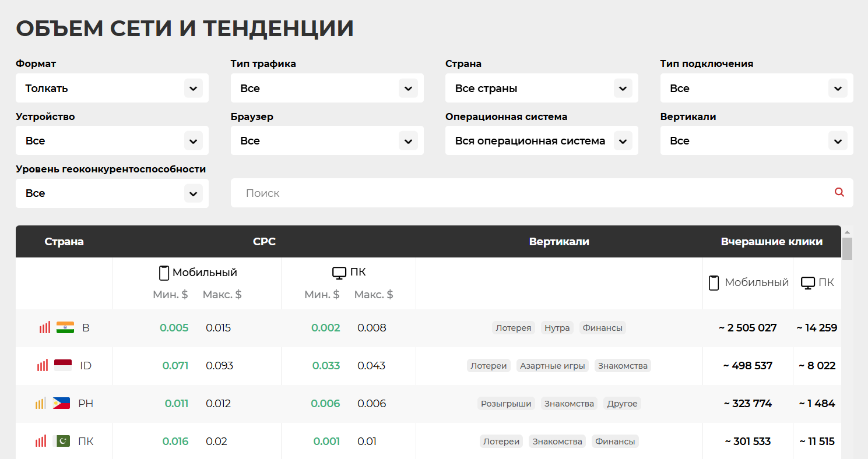Open the Формат dropdown showing Толкать
Screen dimensions: 868x459
(112, 89)
